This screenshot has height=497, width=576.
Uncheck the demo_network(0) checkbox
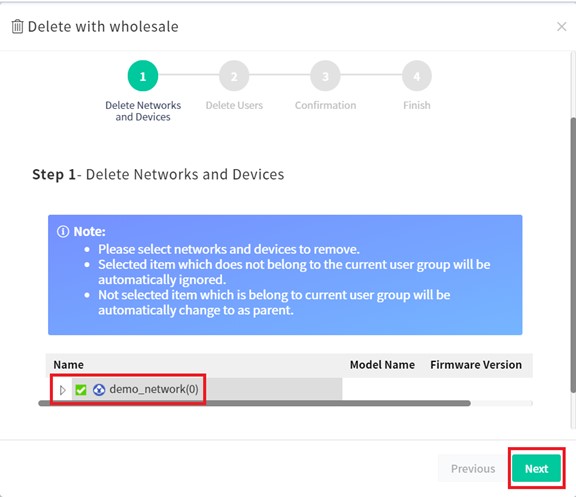coord(81,390)
